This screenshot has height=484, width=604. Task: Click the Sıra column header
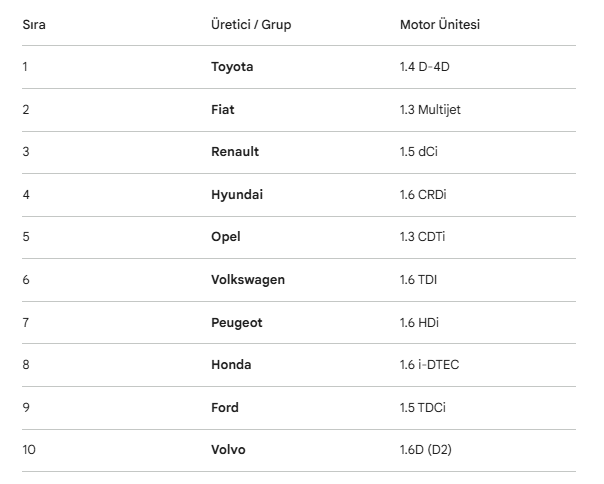pyautogui.click(x=34, y=24)
